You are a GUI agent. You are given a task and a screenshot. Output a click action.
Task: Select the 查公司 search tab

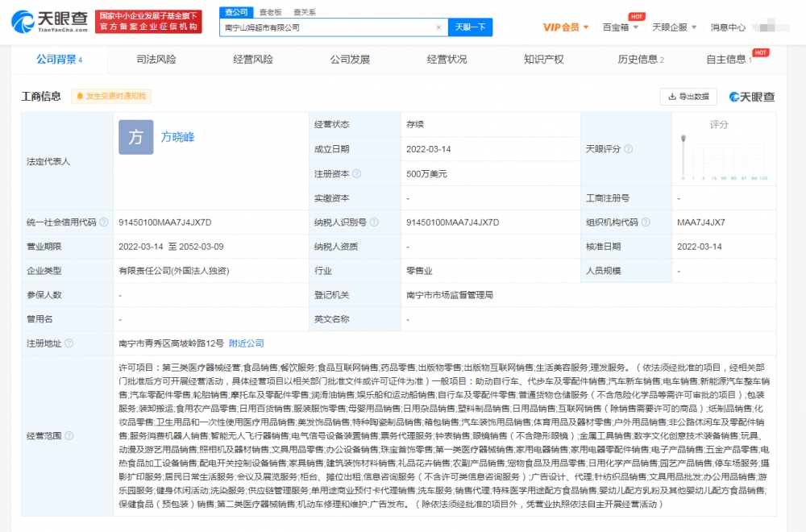(x=236, y=12)
